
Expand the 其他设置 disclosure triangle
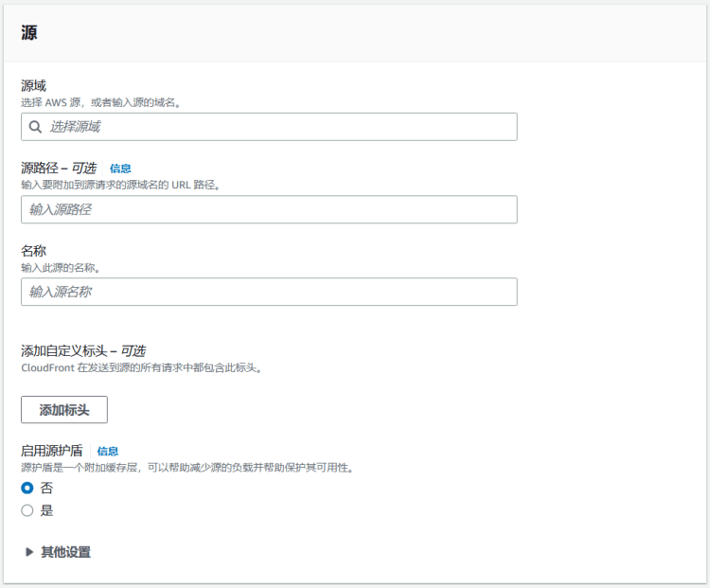coord(29,552)
